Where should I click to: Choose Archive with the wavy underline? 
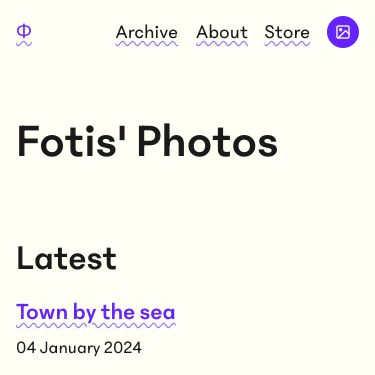[147, 33]
